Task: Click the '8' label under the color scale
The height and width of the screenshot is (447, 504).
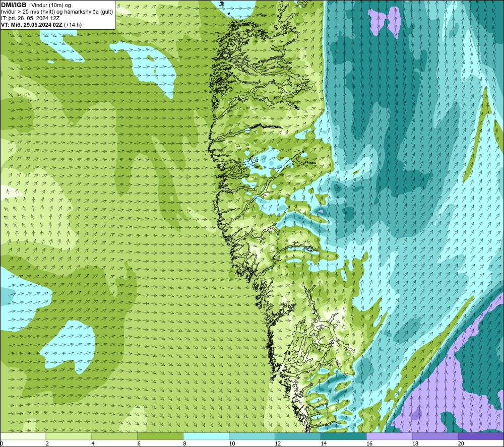Action: click(185, 443)
